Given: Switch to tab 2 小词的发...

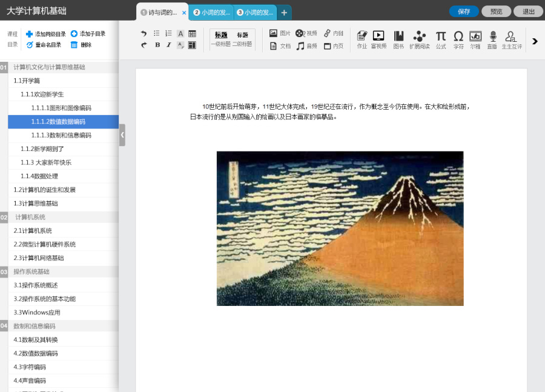Looking at the screenshot, I should click(x=211, y=13).
